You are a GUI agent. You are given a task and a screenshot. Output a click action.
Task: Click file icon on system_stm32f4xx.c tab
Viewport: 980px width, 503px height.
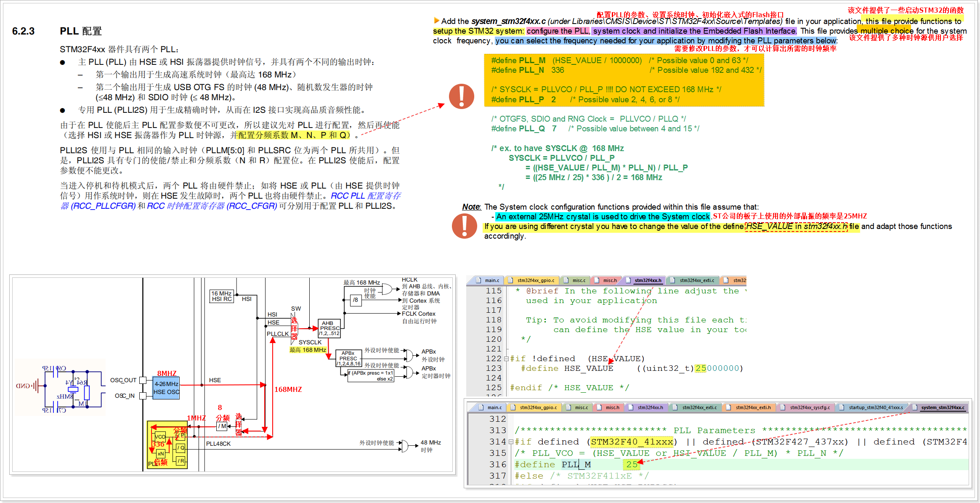[x=915, y=407]
